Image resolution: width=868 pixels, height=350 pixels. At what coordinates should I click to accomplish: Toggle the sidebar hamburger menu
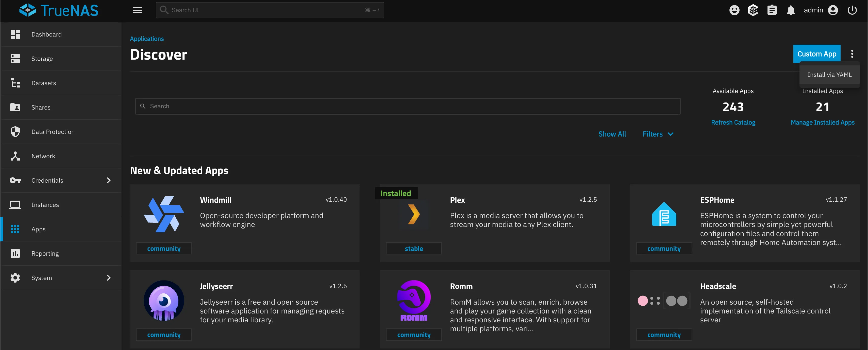coord(138,10)
